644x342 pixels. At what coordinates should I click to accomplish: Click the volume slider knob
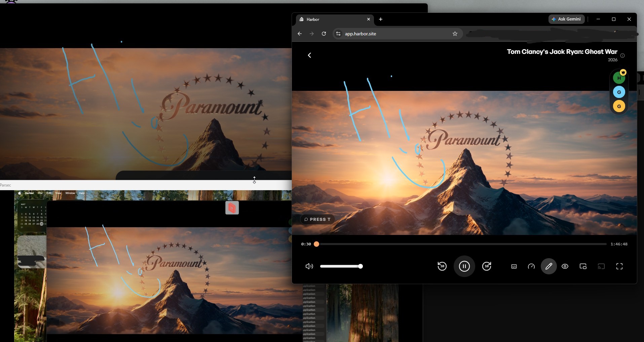coord(361,266)
